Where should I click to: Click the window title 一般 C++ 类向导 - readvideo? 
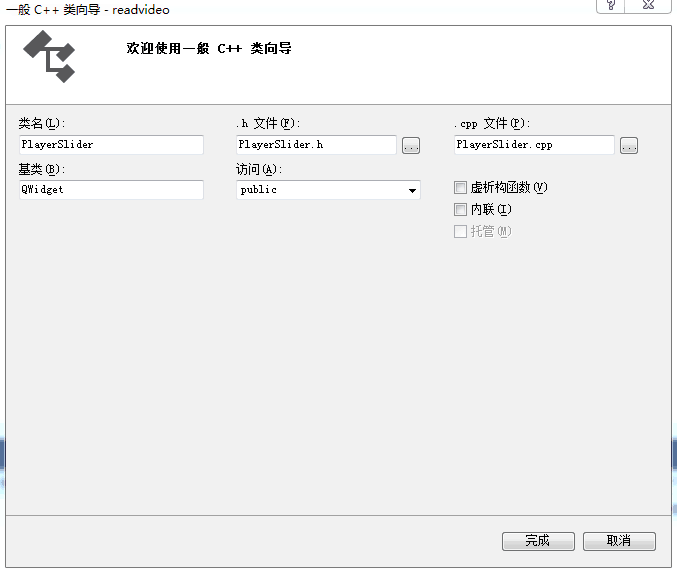[88, 10]
